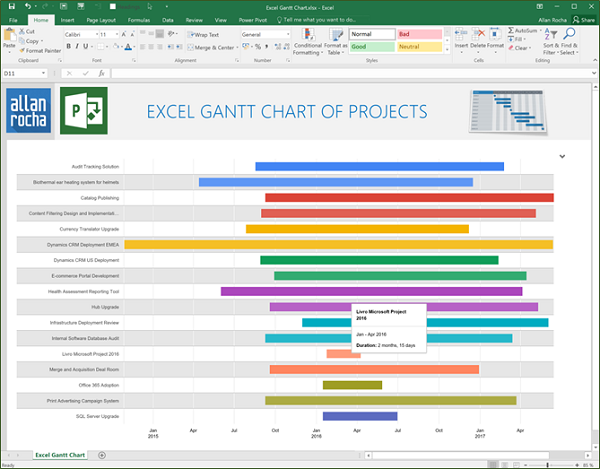
Task: Toggle Wrap Text
Action: point(203,35)
